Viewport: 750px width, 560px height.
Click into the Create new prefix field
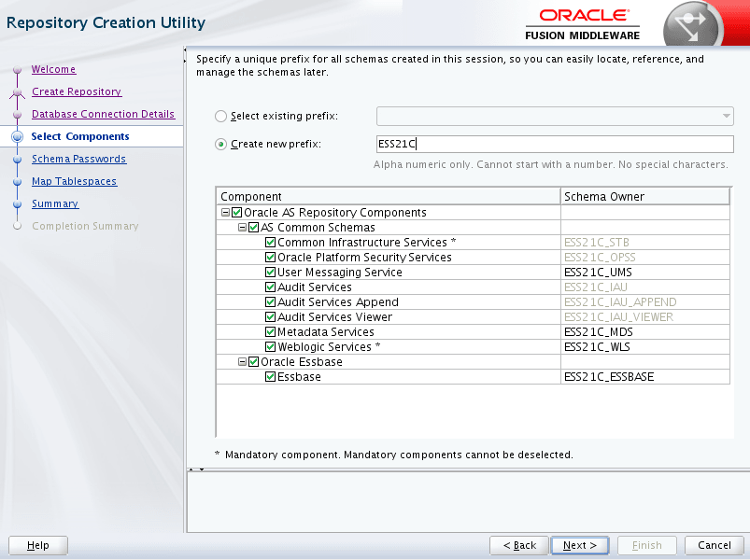pos(555,144)
